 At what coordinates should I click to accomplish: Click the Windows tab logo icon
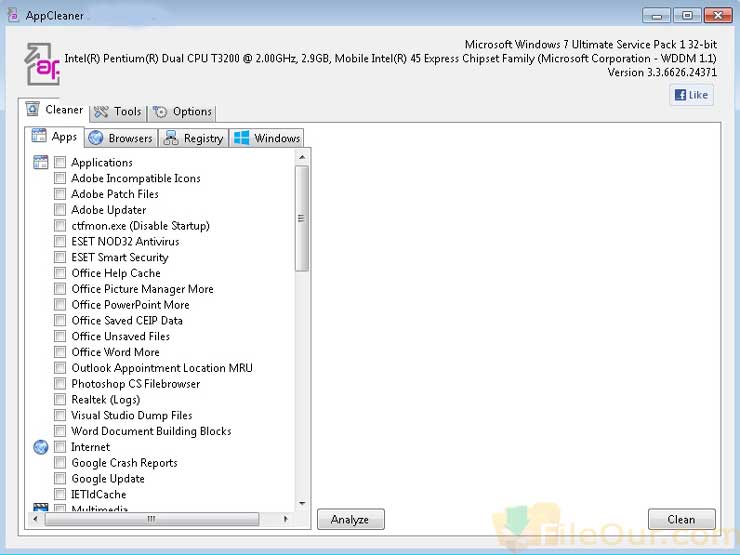pos(242,138)
